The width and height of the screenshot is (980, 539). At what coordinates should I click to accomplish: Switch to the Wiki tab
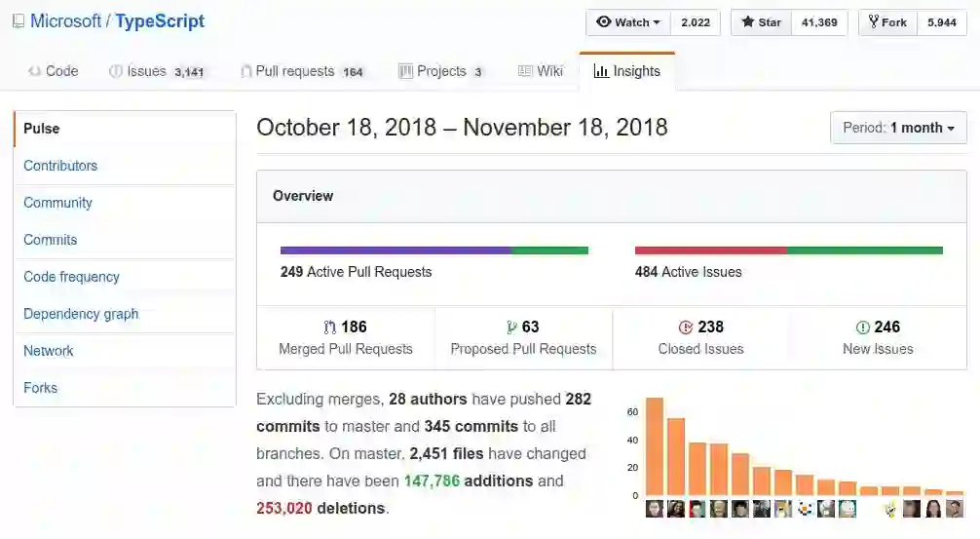point(541,71)
